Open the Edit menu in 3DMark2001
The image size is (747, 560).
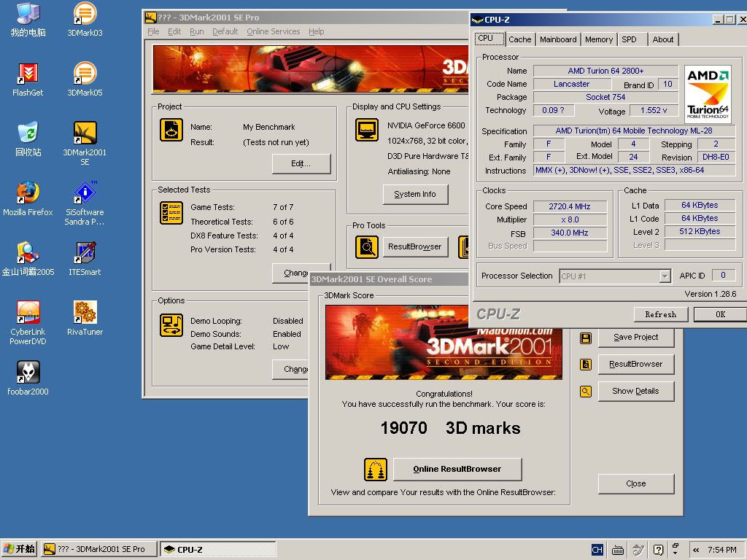point(174,31)
